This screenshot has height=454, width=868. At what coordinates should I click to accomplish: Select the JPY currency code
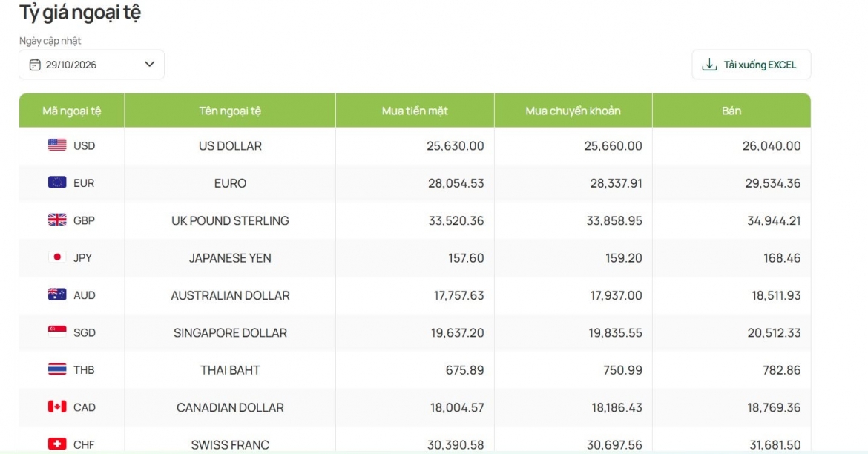tap(82, 258)
